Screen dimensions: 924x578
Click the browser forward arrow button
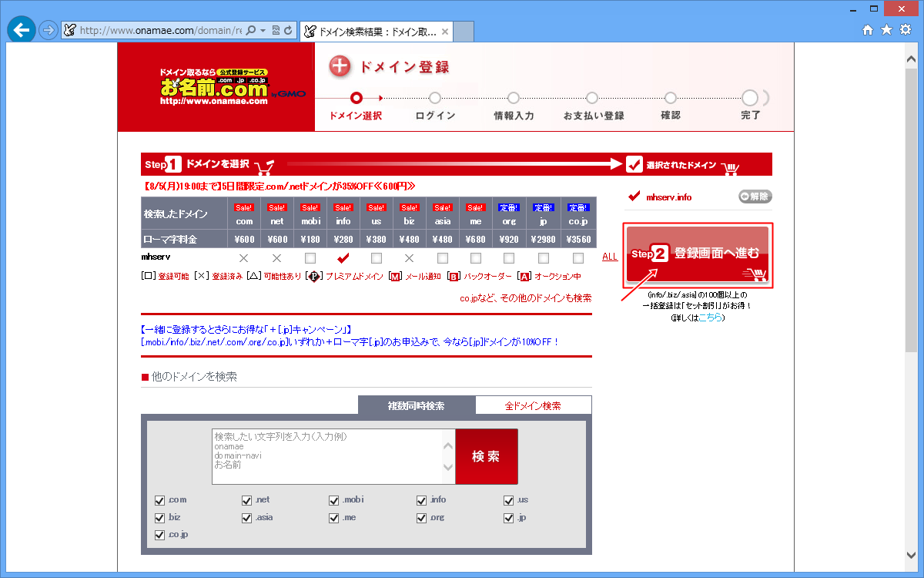click(x=48, y=30)
